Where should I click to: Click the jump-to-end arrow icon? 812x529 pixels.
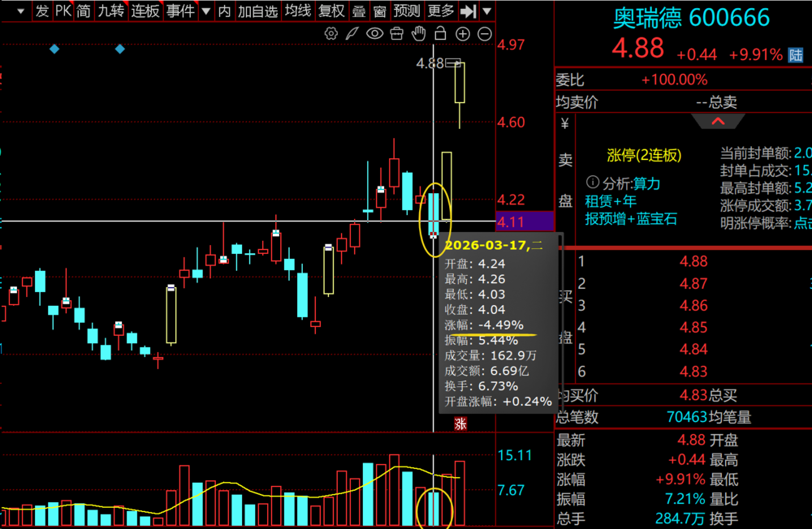[468, 11]
